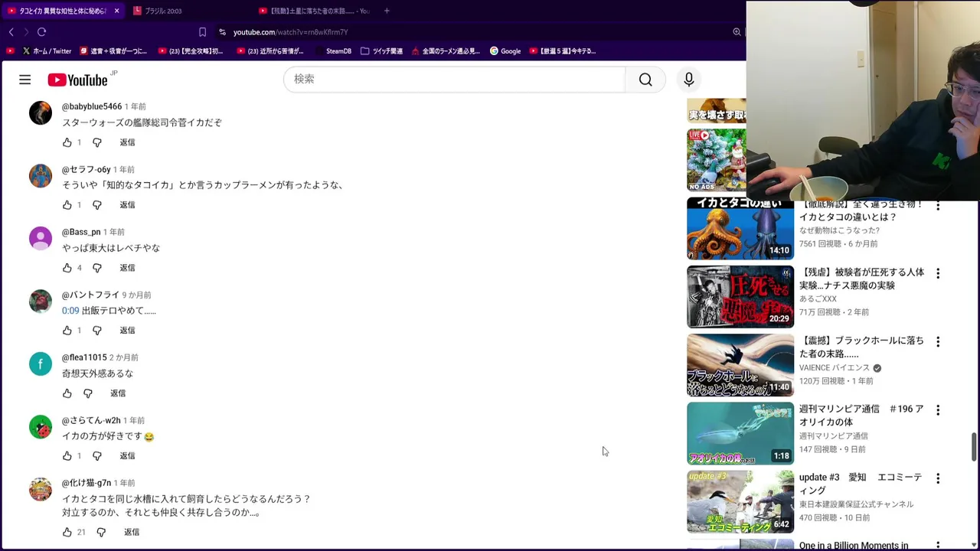Like the comment by @Bass_pn
Viewport: 980px width, 551px height.
(67, 268)
